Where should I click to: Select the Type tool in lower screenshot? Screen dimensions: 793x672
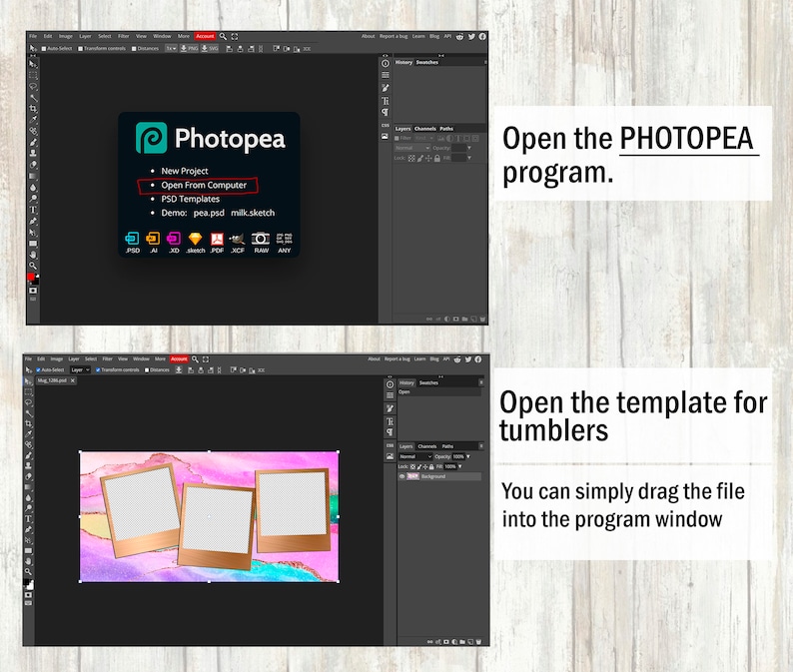point(28,519)
